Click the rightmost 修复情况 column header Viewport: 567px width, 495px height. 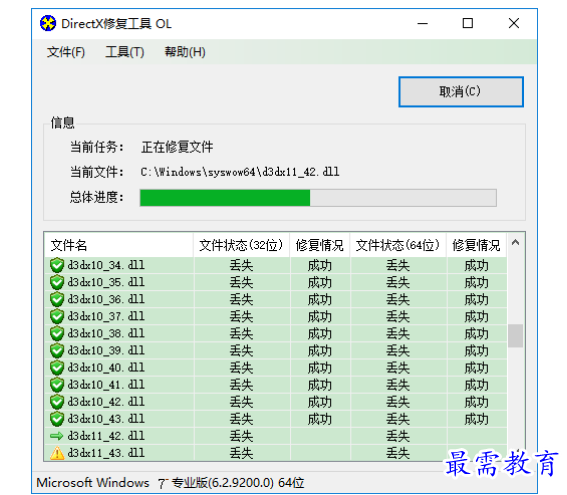click(x=476, y=245)
